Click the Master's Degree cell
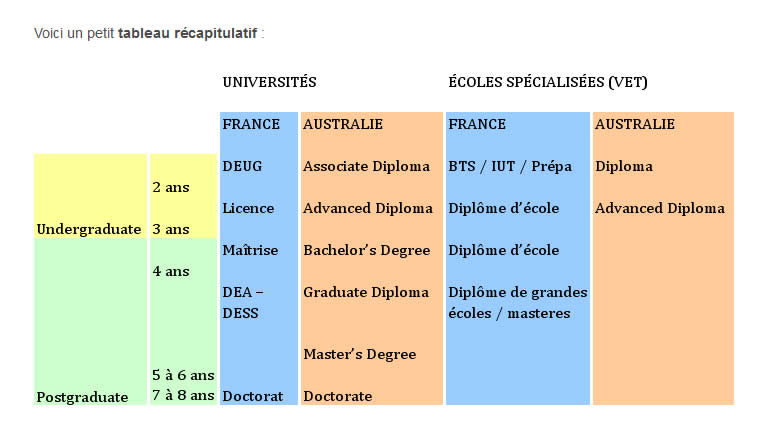This screenshot has height=421, width=782. coord(359,354)
